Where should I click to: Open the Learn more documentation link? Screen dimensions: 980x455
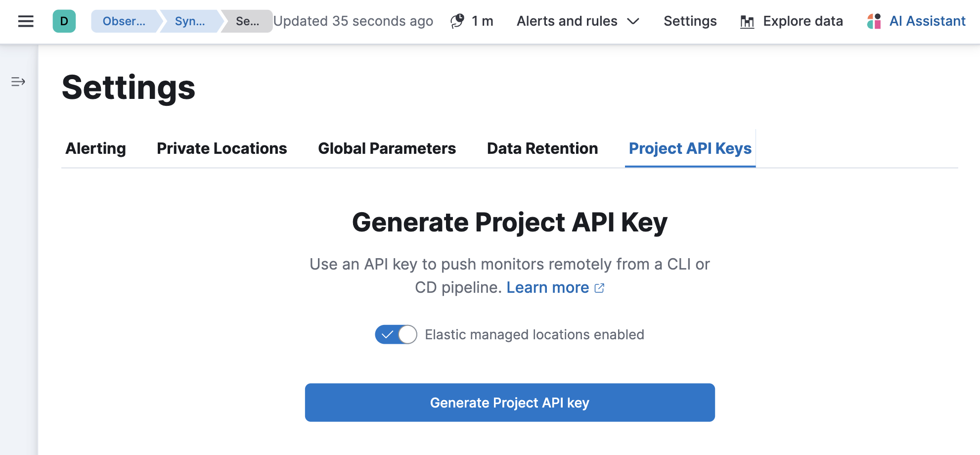548,287
